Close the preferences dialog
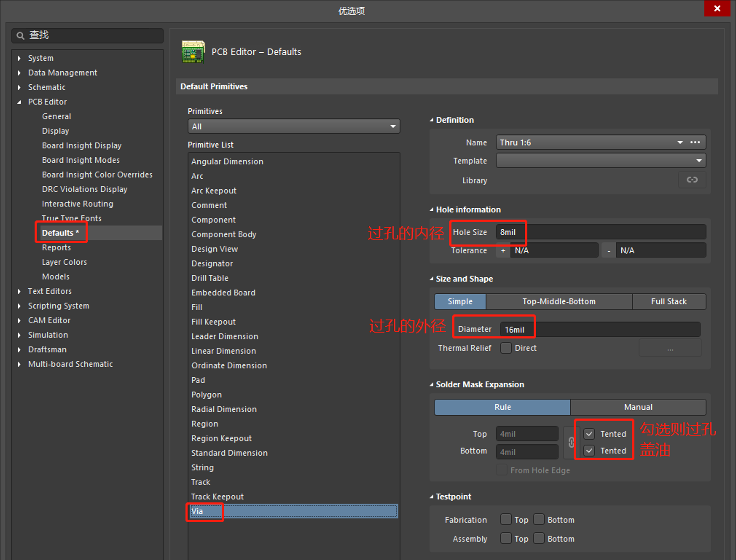The height and width of the screenshot is (560, 736). click(x=717, y=8)
